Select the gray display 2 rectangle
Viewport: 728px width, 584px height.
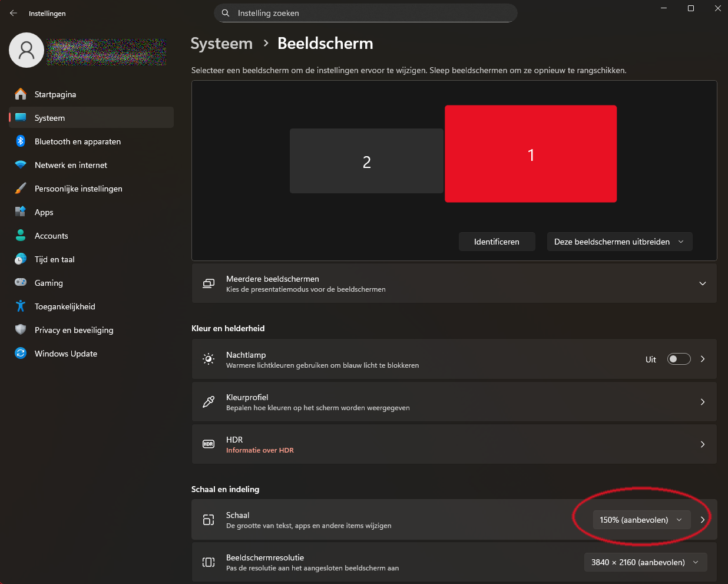tap(366, 161)
